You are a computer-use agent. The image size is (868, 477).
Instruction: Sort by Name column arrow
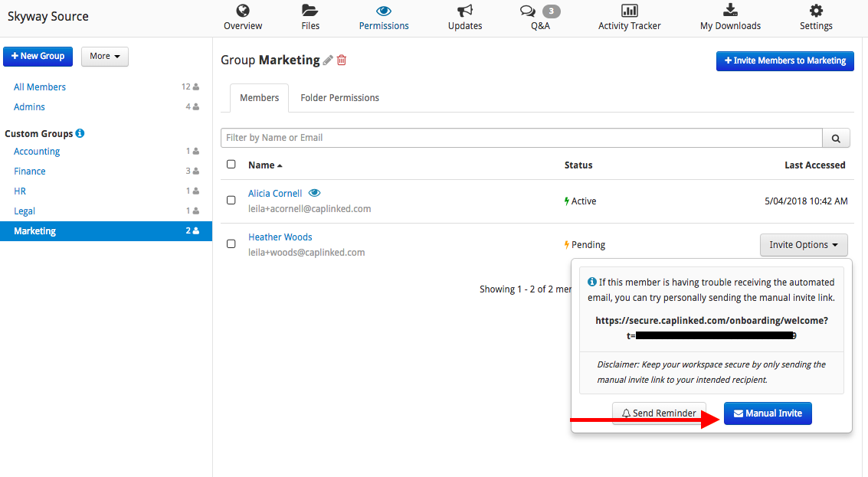[280, 165]
